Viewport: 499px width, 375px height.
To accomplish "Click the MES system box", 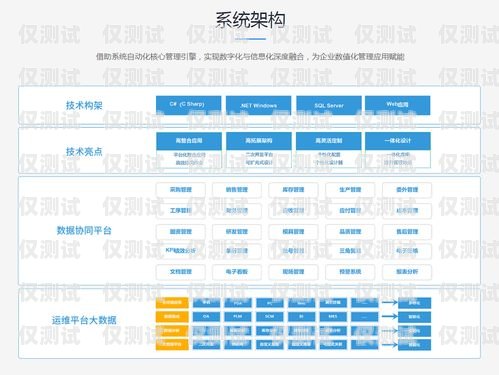I will 333,317.
